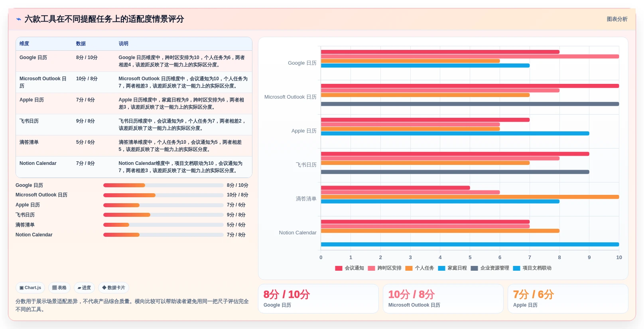This screenshot has width=644, height=329.
Task: Toggle 会议通知 legend item in chart
Action: pos(350,268)
